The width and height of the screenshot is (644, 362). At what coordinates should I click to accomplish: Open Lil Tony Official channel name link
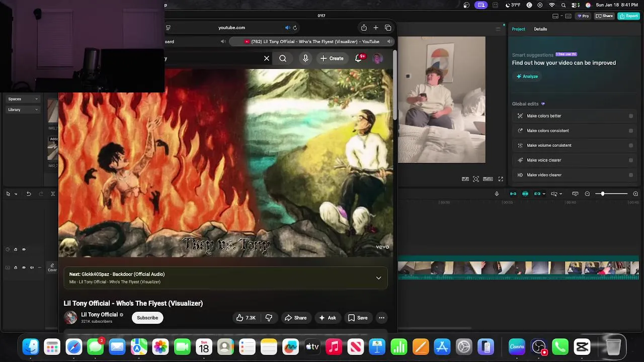99,315
